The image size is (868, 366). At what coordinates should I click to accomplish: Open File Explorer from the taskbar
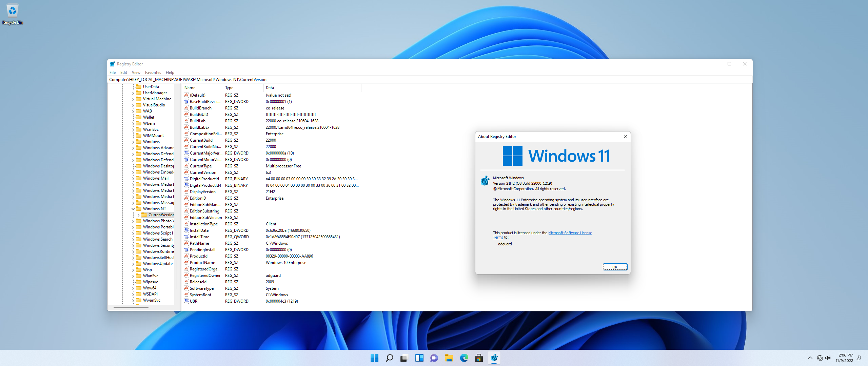coord(449,358)
